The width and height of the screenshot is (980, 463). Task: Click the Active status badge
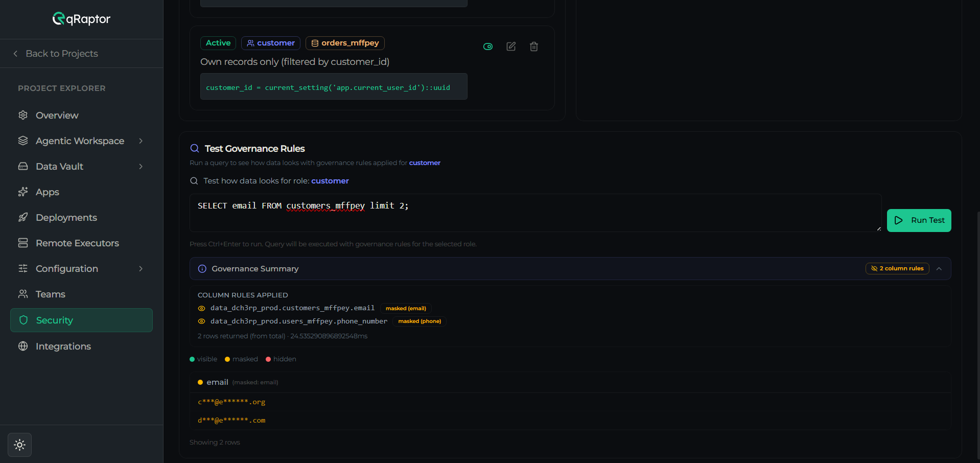tap(218, 43)
